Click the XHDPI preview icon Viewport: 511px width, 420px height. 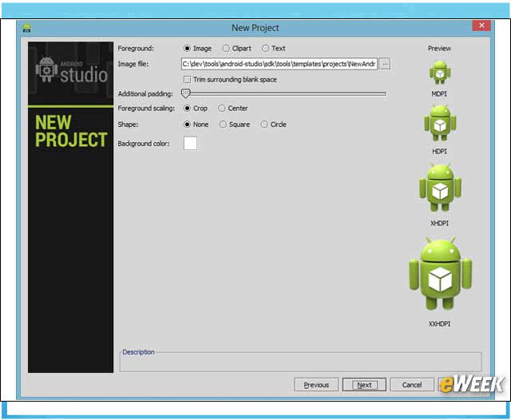[440, 188]
